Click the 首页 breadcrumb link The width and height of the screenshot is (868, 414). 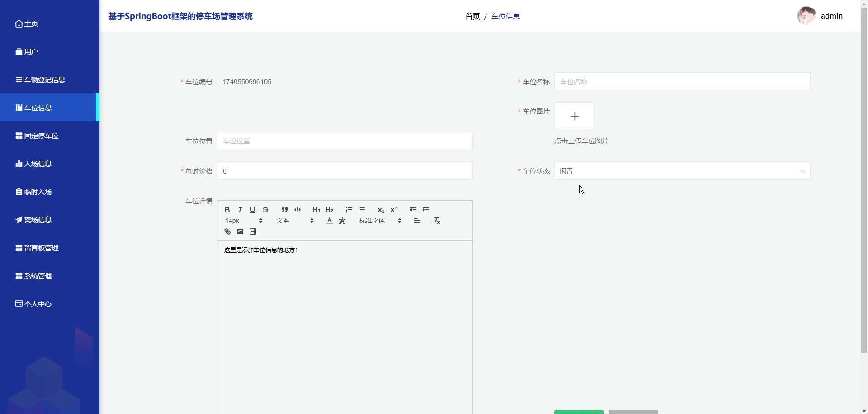(472, 16)
